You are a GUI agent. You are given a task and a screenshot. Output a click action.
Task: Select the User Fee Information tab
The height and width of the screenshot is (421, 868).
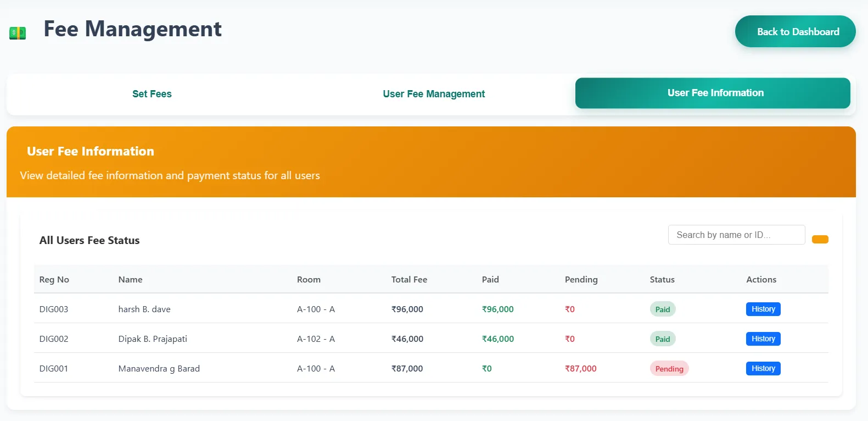pyautogui.click(x=713, y=93)
